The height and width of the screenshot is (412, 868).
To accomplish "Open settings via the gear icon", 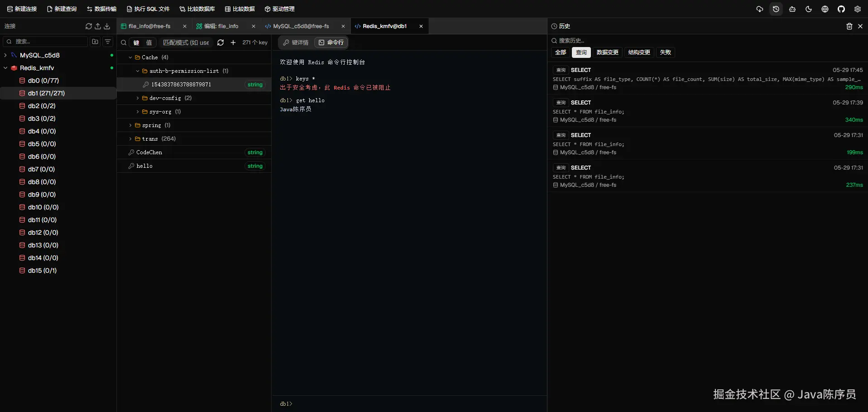I will [858, 9].
